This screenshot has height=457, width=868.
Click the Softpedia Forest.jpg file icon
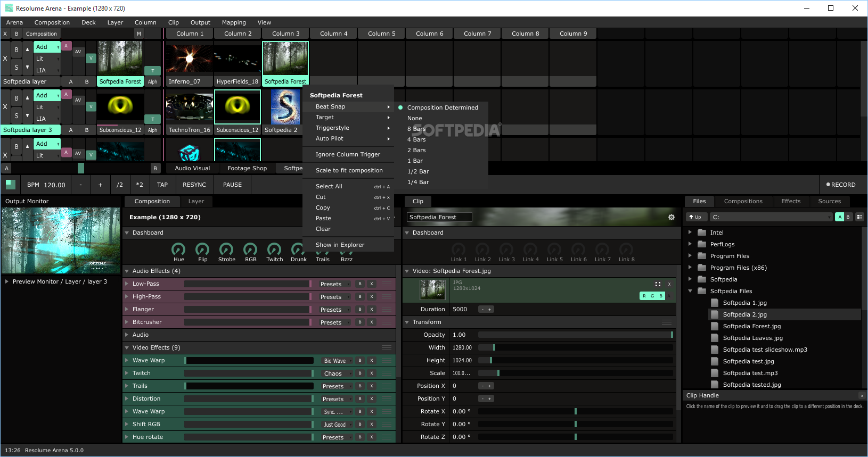click(x=715, y=326)
